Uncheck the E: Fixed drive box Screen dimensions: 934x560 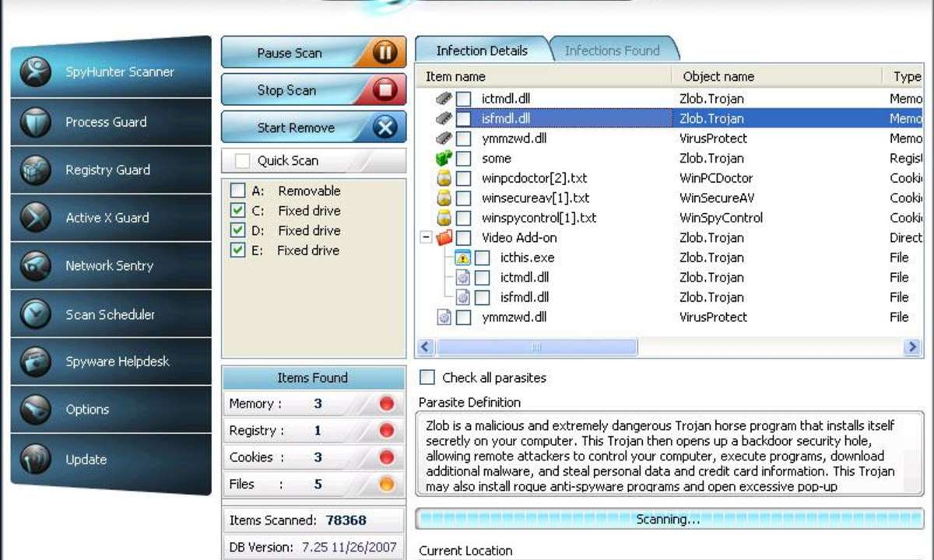click(x=238, y=250)
